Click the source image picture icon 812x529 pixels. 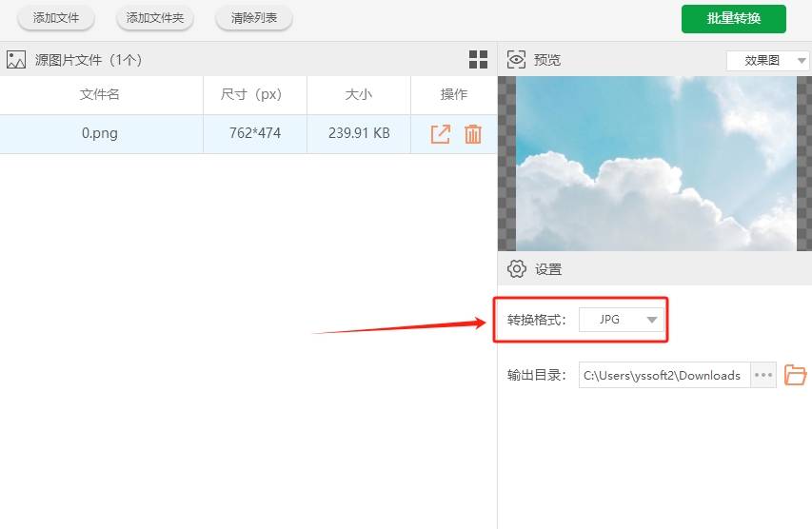(15, 60)
